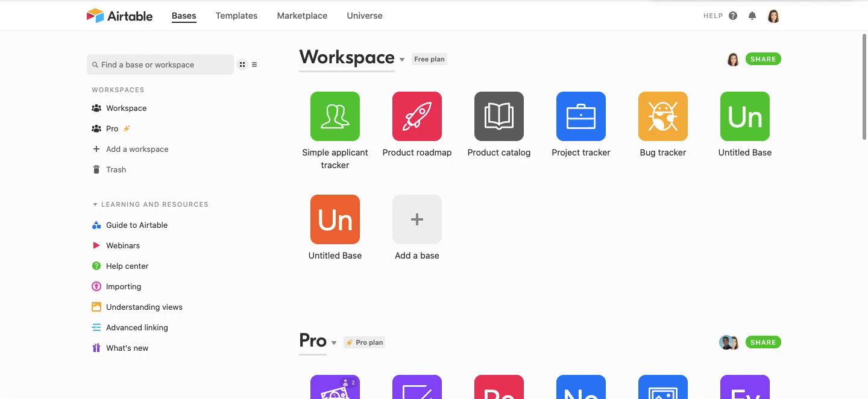Go to the Marketplace tab

pyautogui.click(x=302, y=16)
